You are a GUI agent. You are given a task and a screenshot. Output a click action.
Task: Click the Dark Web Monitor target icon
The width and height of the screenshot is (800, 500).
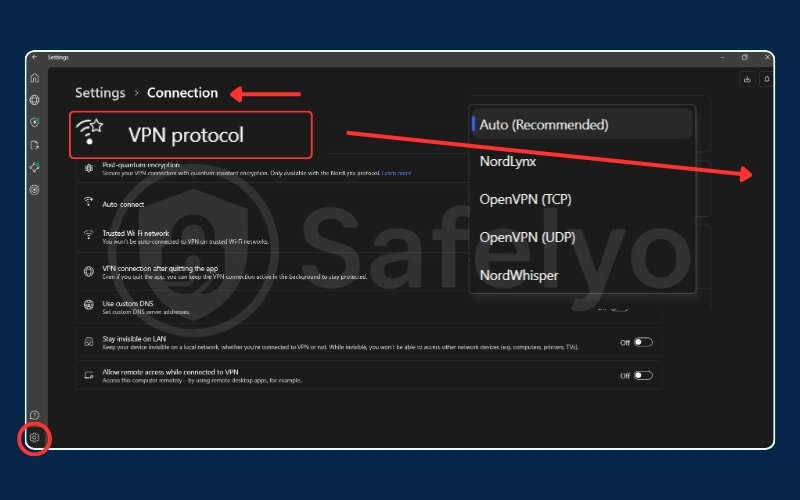click(x=35, y=189)
